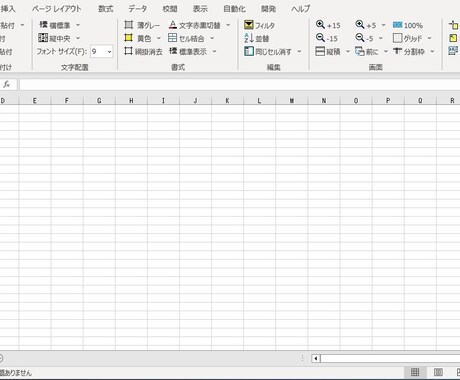Select column F header
The width and height of the screenshot is (460, 380).
tap(67, 100)
